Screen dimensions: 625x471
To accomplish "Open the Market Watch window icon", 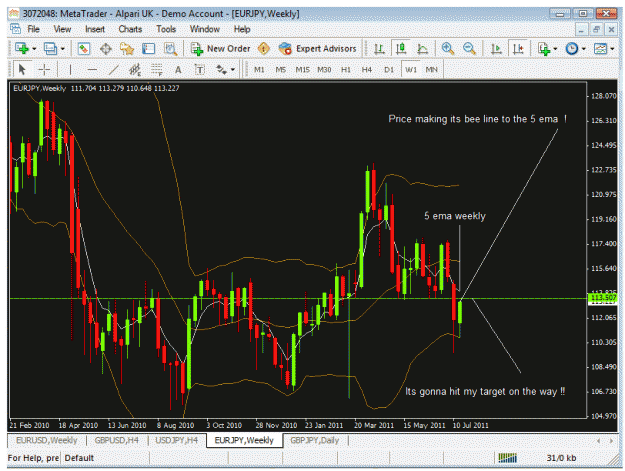I will pos(84,49).
